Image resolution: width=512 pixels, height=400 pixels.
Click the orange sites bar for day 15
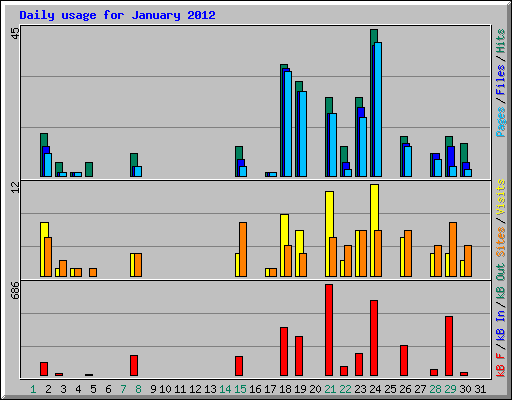243,249
